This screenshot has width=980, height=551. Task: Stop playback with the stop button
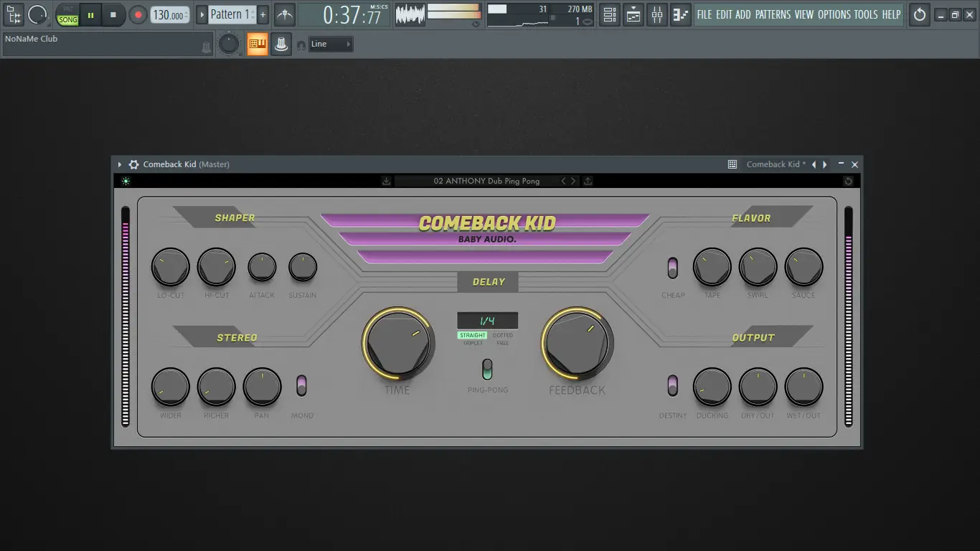pyautogui.click(x=113, y=14)
